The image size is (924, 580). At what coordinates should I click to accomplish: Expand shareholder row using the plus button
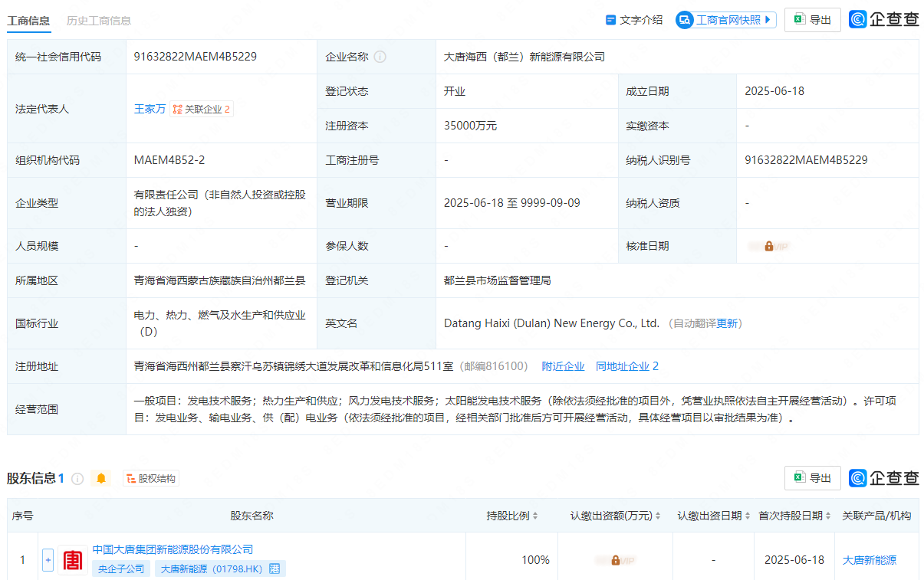pos(48,560)
